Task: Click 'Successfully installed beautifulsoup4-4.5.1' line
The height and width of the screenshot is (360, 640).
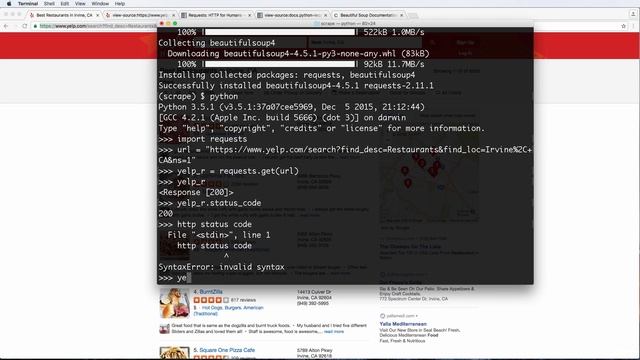Action: 296,86
